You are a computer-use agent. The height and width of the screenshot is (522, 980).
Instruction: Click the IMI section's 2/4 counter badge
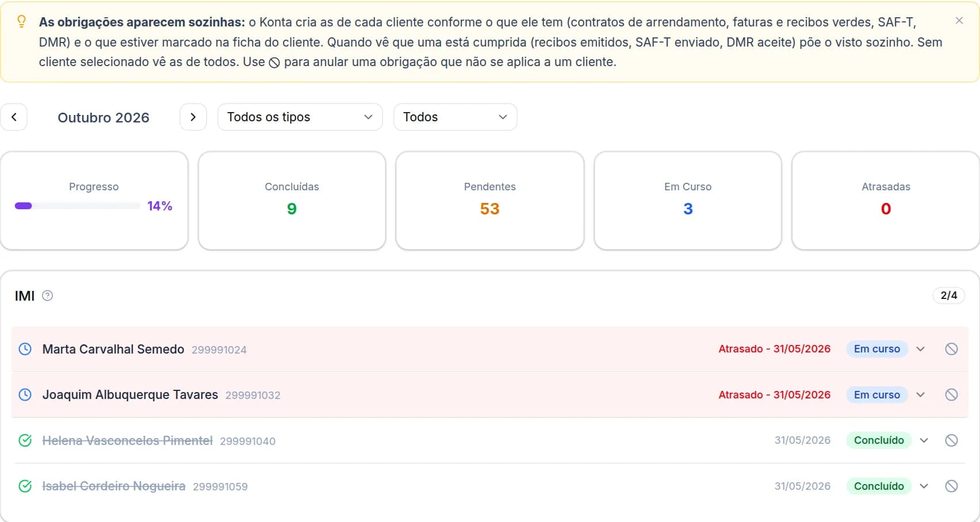coord(948,295)
